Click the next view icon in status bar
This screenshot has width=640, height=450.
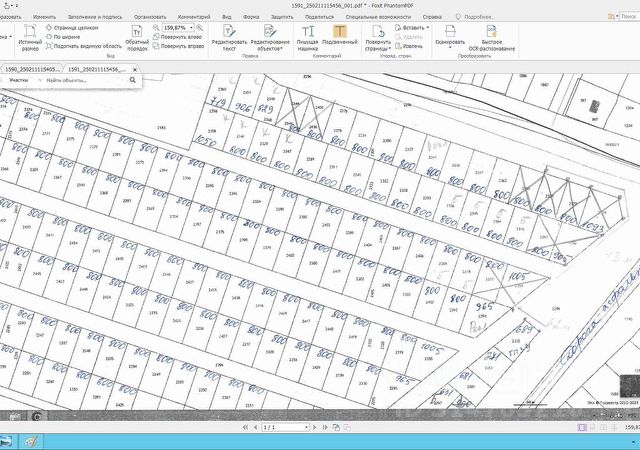(347, 427)
